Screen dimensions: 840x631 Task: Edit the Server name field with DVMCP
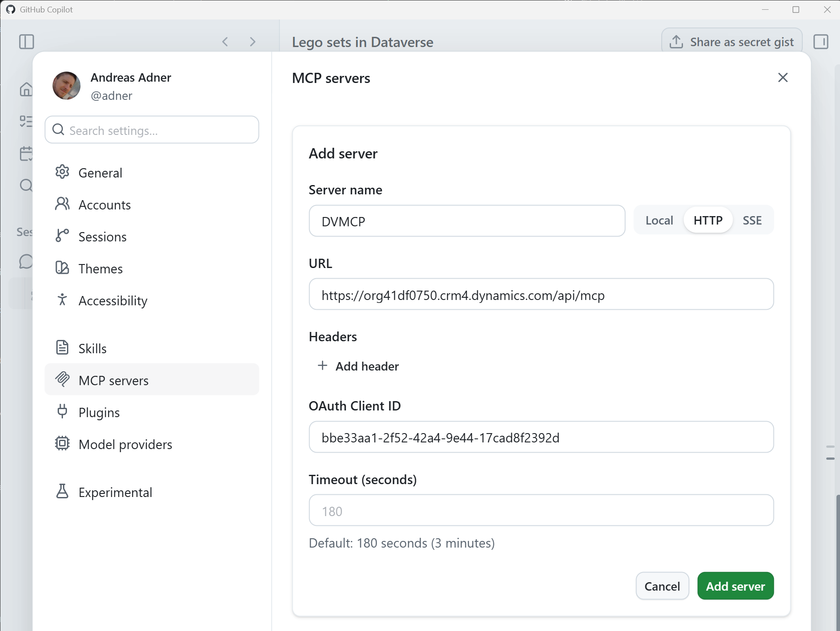(x=467, y=221)
